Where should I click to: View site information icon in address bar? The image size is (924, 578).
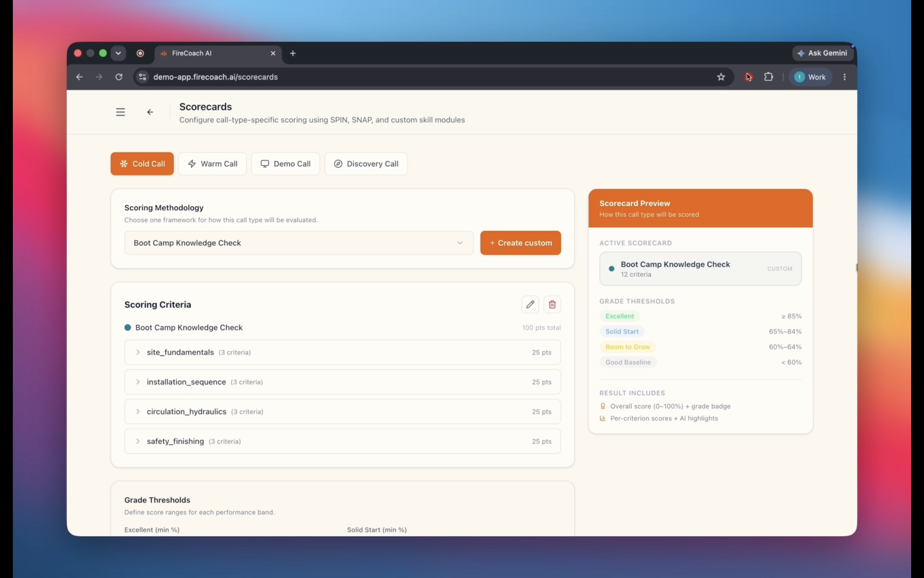pos(142,77)
